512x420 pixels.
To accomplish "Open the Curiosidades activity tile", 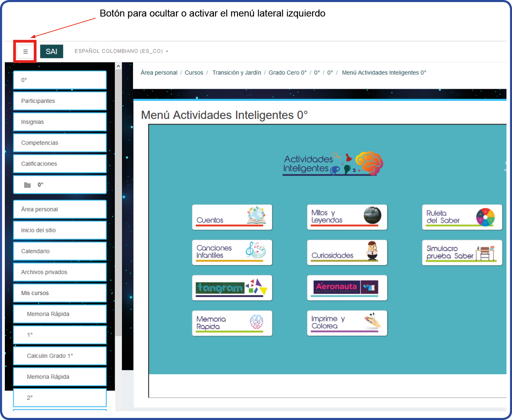I will click(347, 252).
